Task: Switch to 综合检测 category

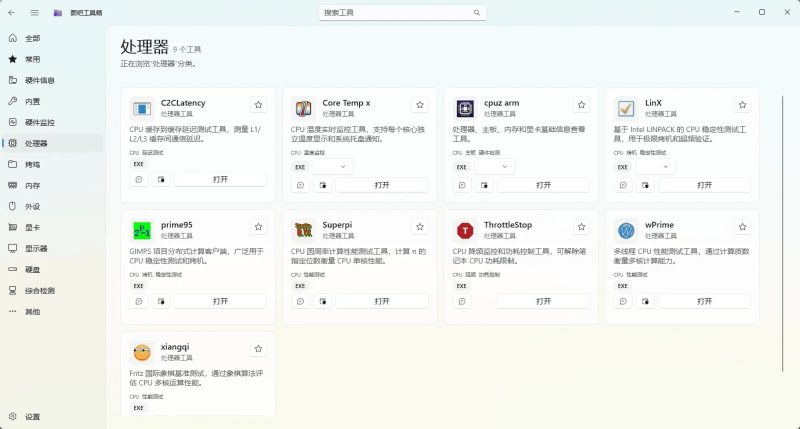Action: [53, 291]
